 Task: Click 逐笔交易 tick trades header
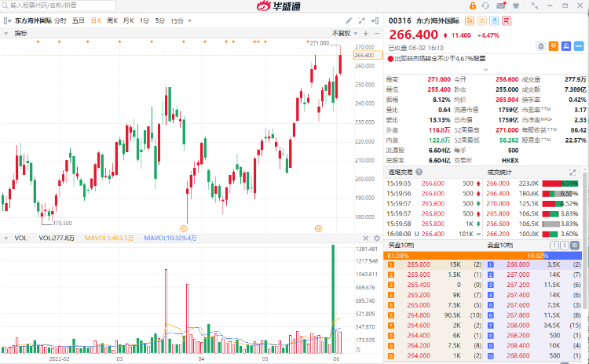pos(400,173)
